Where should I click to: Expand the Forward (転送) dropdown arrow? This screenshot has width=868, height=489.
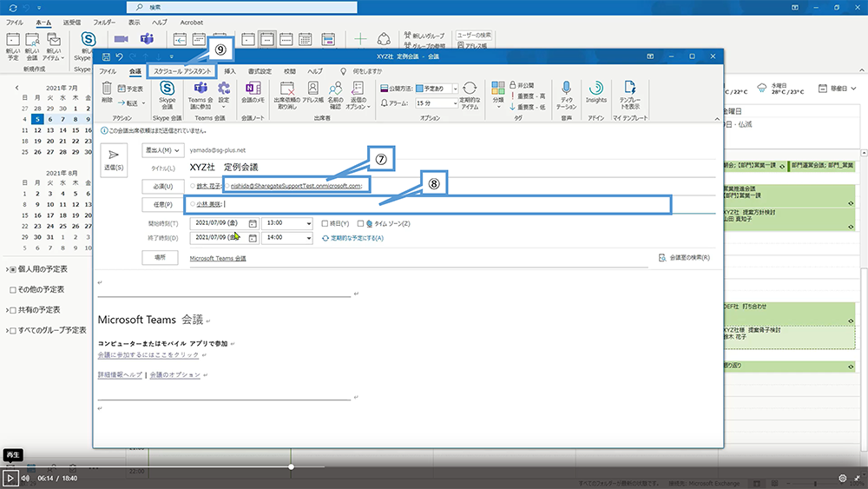coord(144,103)
